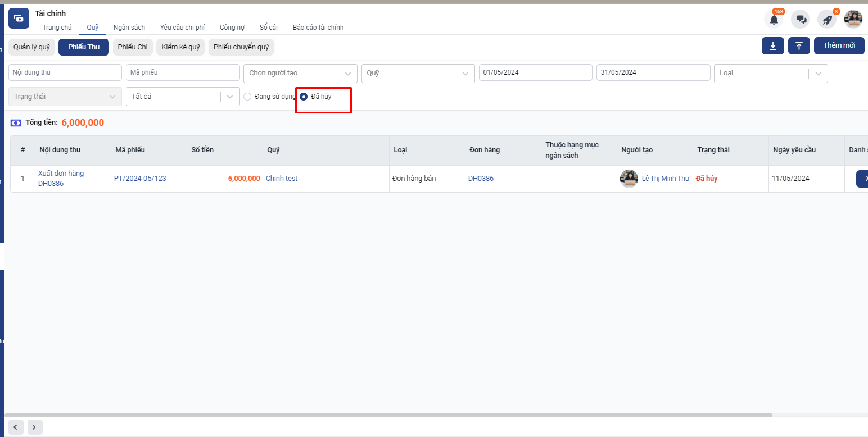The height and width of the screenshot is (437, 868).
Task: Click the rocket icon with badge
Action: pos(827,20)
